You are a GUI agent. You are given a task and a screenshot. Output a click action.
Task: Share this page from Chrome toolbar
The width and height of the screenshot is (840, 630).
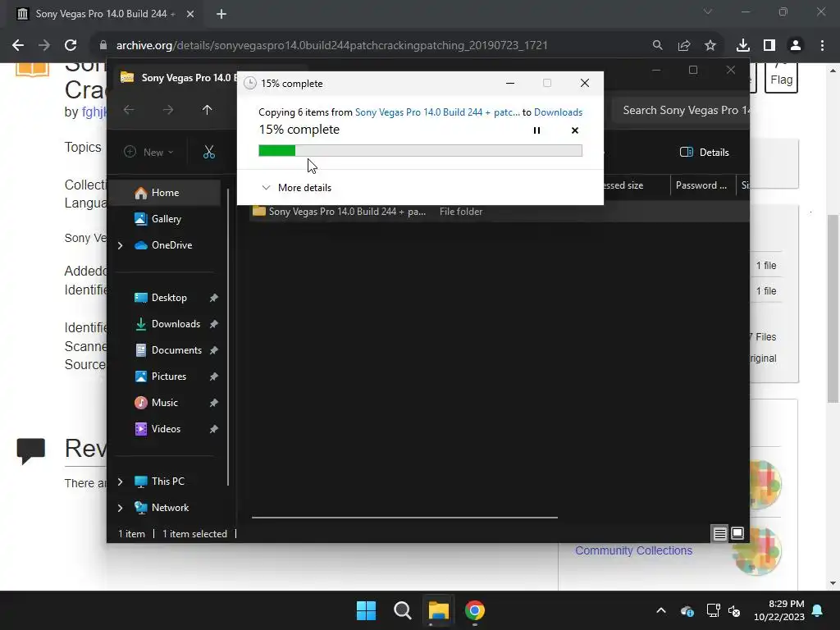click(x=684, y=46)
